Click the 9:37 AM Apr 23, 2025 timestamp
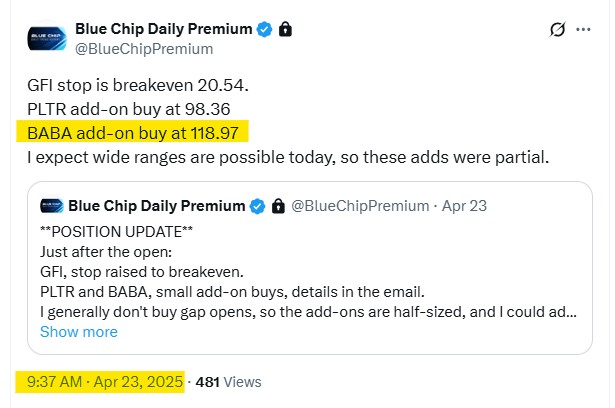The width and height of the screenshot is (615, 408). pyautogui.click(x=105, y=382)
